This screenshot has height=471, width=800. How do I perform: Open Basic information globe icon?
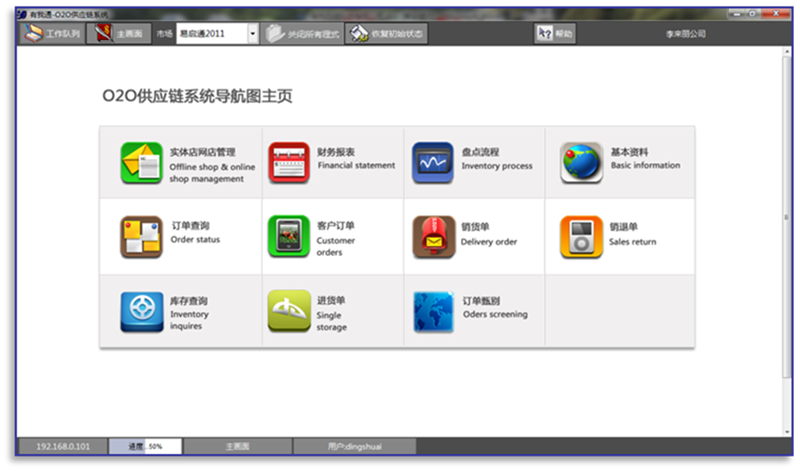coord(581,162)
